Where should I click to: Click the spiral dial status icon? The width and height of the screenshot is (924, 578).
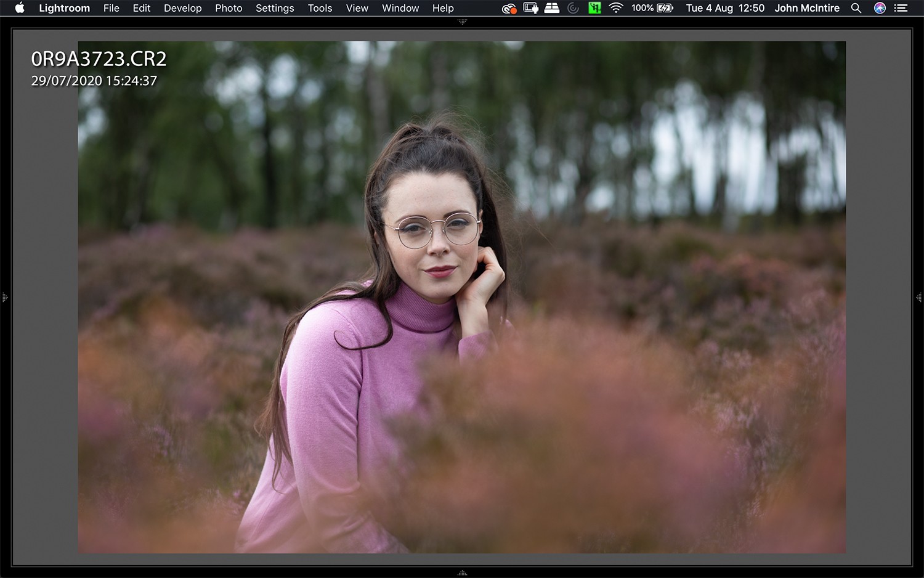[572, 8]
